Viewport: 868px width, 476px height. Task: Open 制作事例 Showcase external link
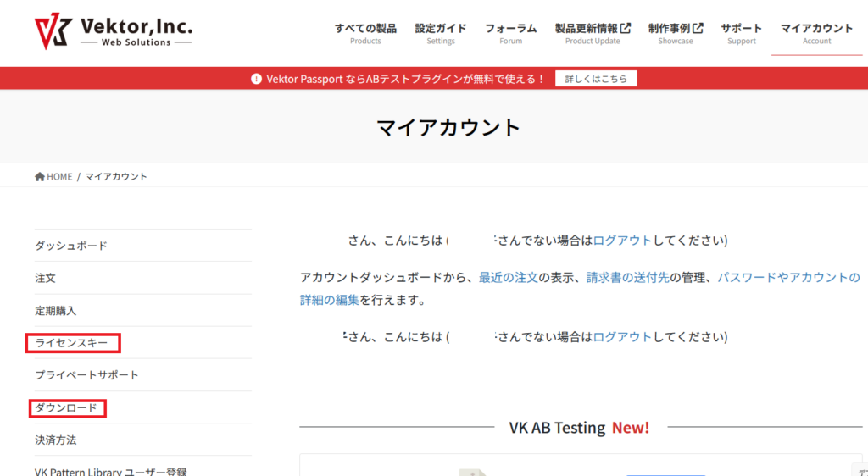click(x=676, y=33)
